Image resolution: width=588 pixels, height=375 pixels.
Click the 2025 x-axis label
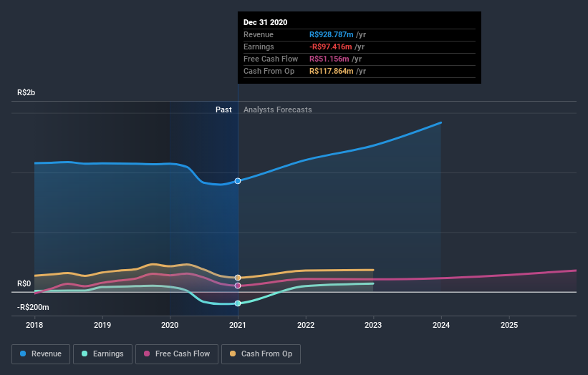pos(509,325)
